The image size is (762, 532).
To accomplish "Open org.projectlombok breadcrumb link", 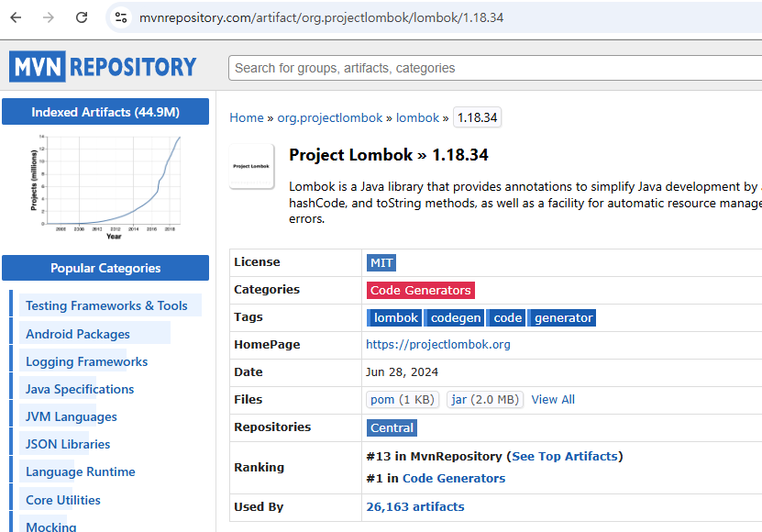I will pos(329,117).
